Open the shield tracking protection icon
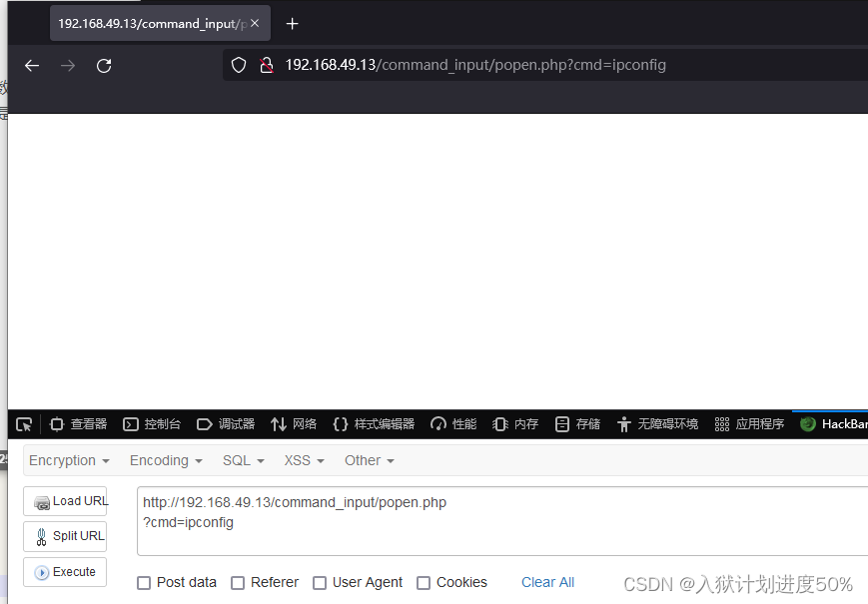 click(239, 65)
